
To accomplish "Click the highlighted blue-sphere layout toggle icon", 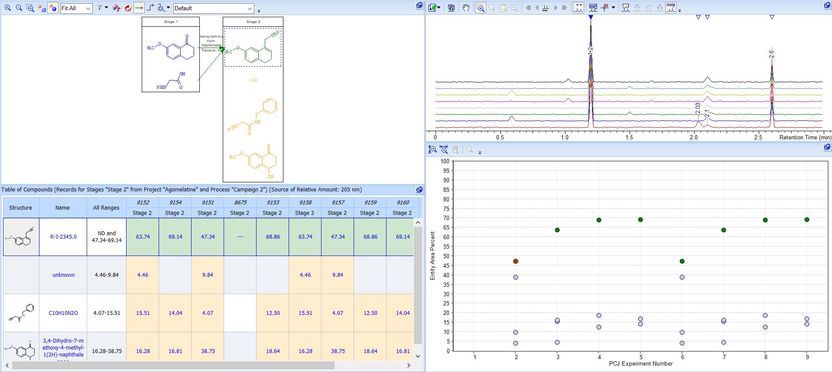I will (53, 8).
